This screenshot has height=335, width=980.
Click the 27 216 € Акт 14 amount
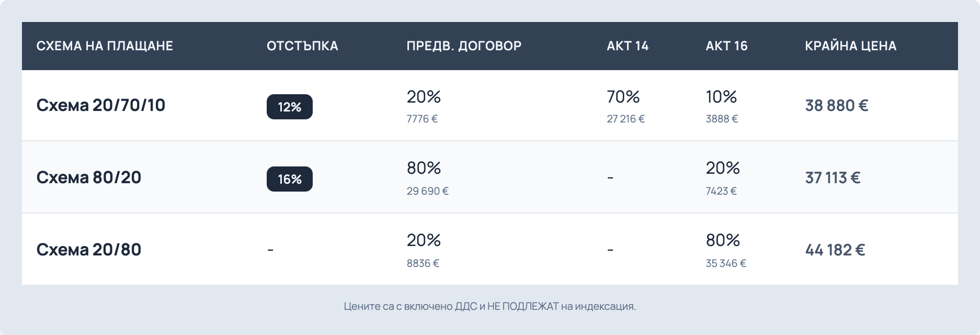tap(625, 119)
